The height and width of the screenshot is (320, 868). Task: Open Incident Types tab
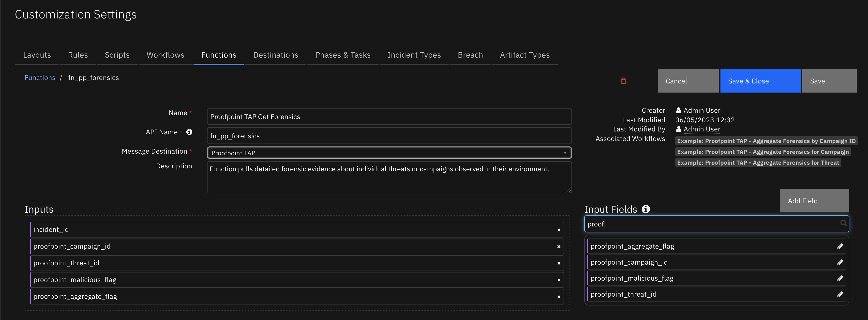coord(414,55)
